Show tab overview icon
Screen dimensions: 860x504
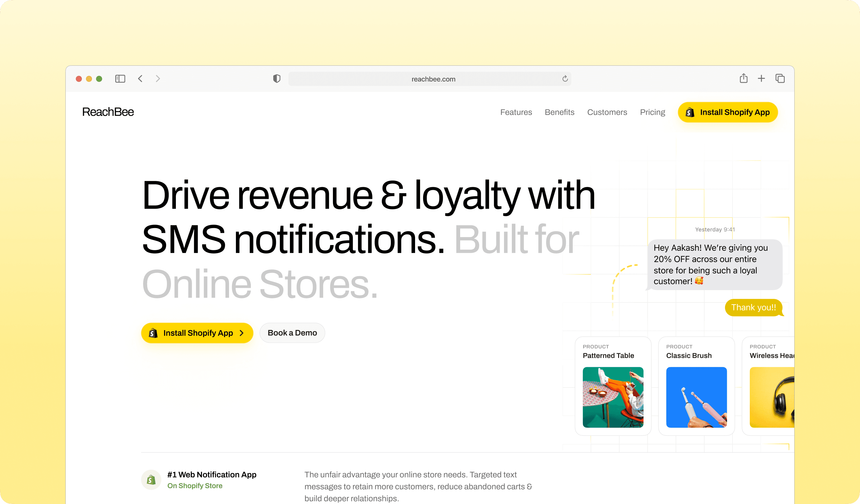click(x=780, y=79)
